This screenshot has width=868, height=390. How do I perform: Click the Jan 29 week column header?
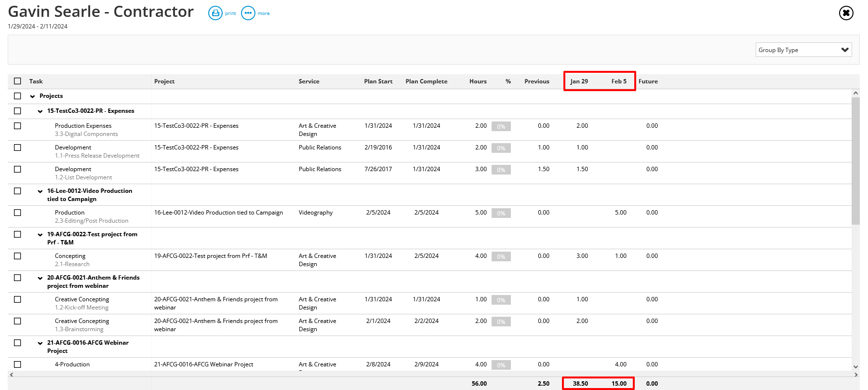click(579, 81)
